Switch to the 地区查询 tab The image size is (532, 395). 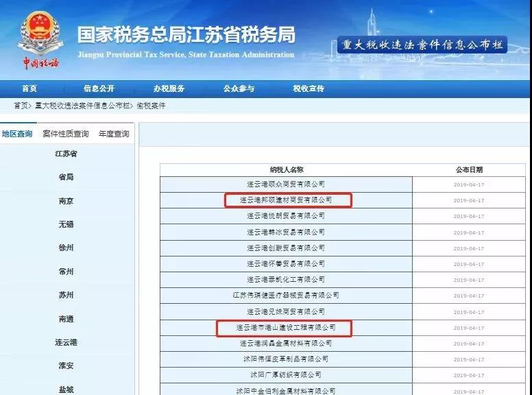click(x=17, y=134)
